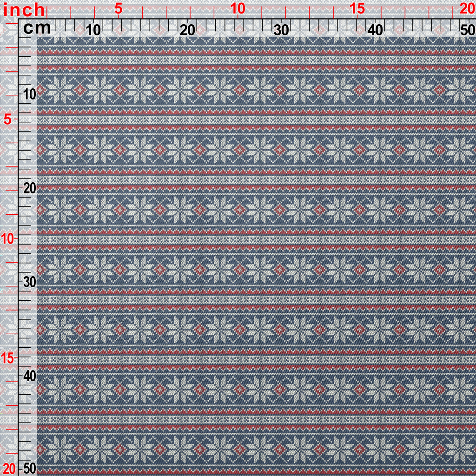Click the 50 mark on the left cm ruler
The height and width of the screenshot is (476, 476).
pyautogui.click(x=29, y=468)
